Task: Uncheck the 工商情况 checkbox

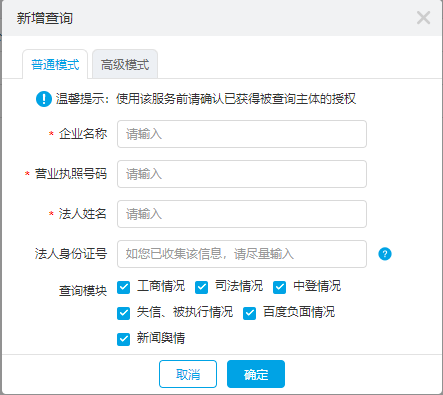Action: 124,287
